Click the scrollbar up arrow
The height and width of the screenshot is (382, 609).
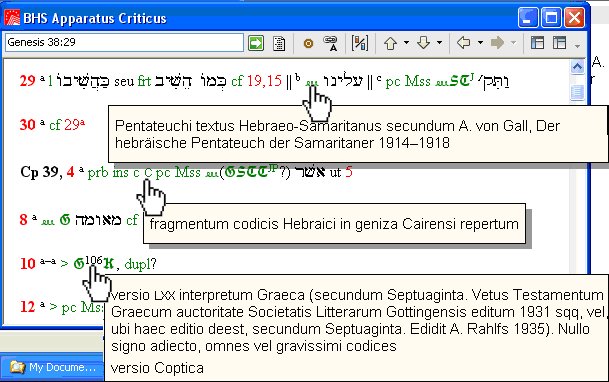coord(577,67)
